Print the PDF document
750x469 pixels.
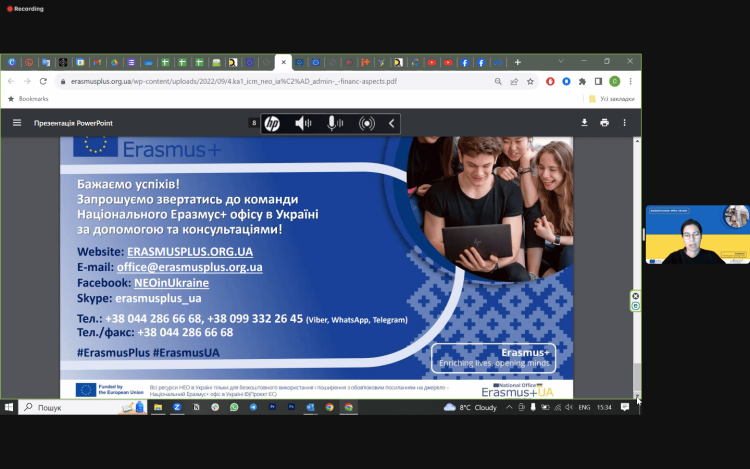tap(604, 123)
